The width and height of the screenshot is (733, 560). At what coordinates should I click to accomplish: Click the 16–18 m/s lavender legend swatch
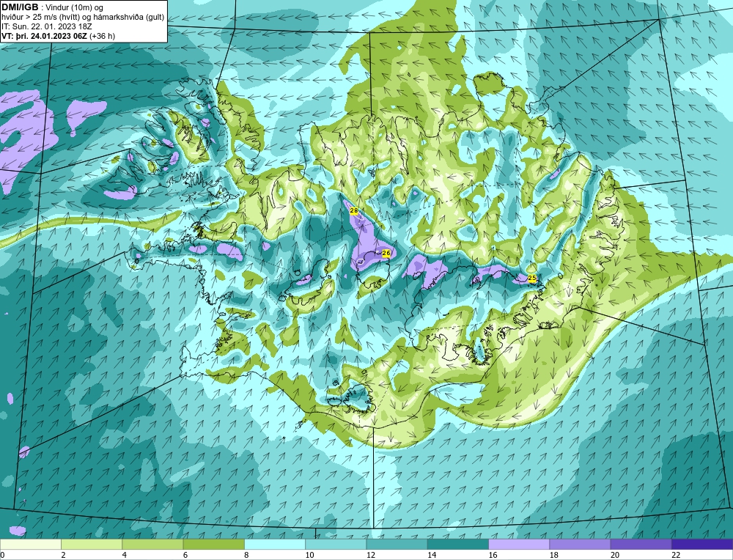[x=519, y=545]
